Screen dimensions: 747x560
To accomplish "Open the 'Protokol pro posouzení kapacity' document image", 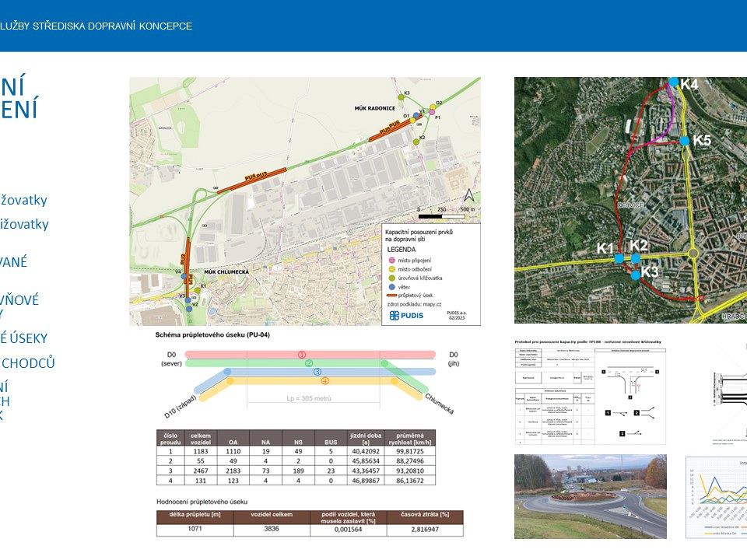I will pos(591,392).
